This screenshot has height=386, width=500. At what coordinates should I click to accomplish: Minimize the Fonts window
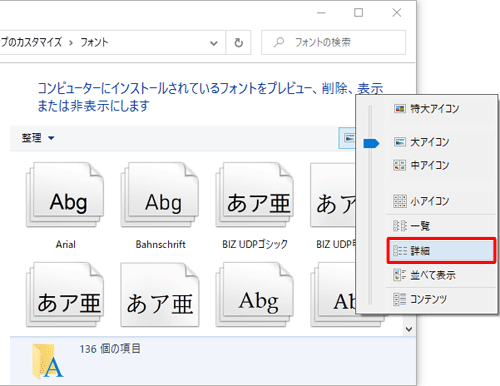[x=321, y=13]
